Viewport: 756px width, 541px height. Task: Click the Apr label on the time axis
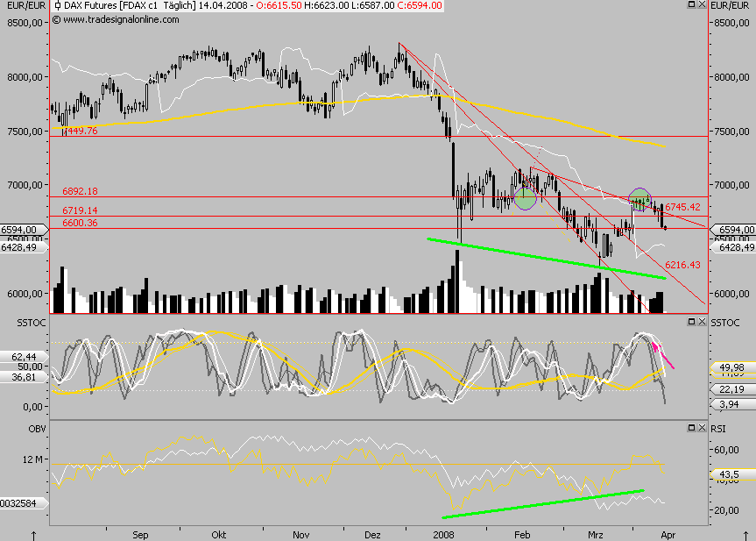668,535
